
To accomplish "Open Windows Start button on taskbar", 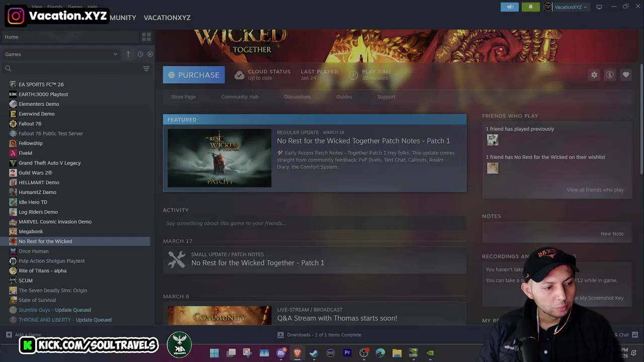I will (x=214, y=353).
